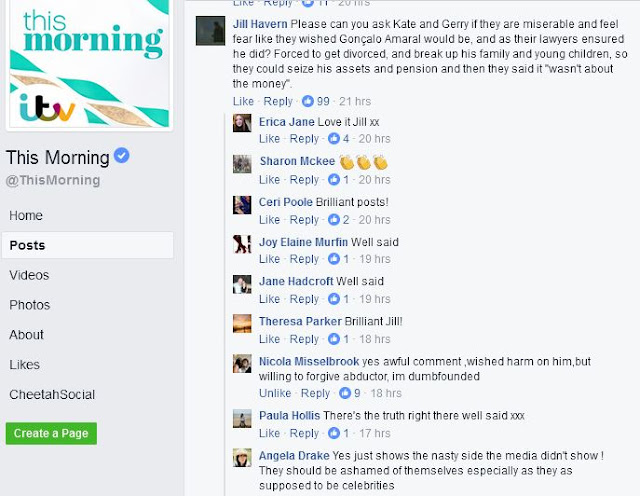Click the like-count thumb icon showing 99

point(307,101)
